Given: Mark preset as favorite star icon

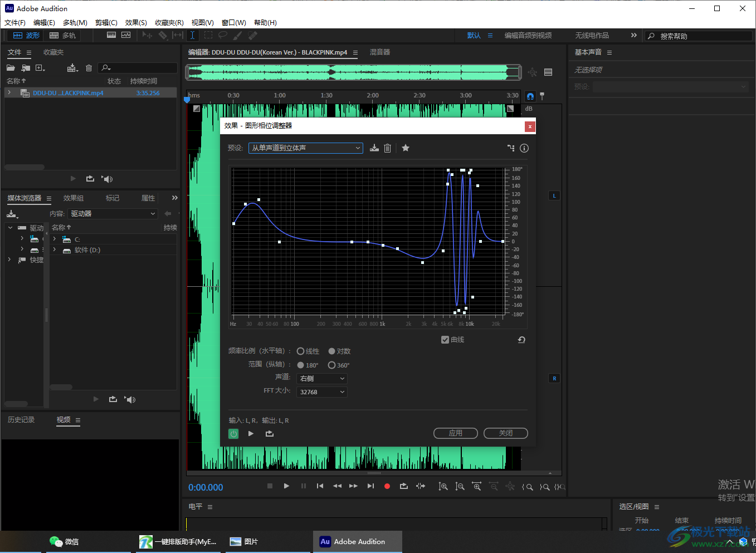Looking at the screenshot, I should [x=406, y=148].
